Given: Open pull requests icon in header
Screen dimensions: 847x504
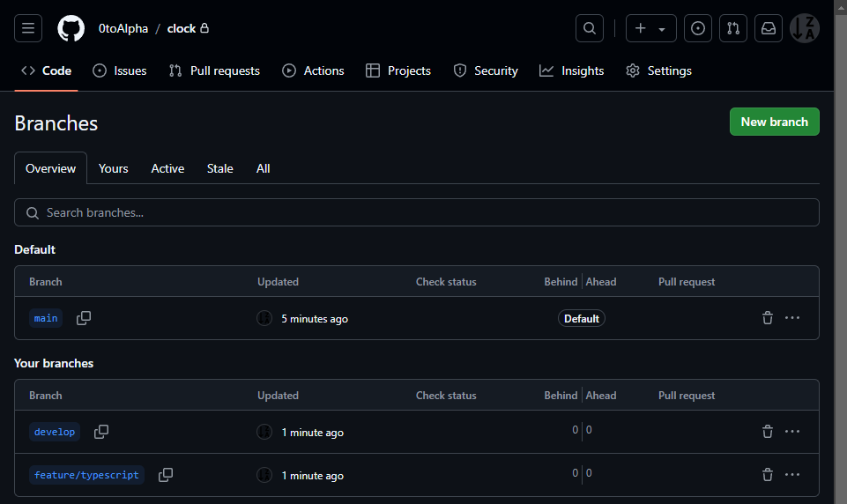Looking at the screenshot, I should (x=733, y=28).
